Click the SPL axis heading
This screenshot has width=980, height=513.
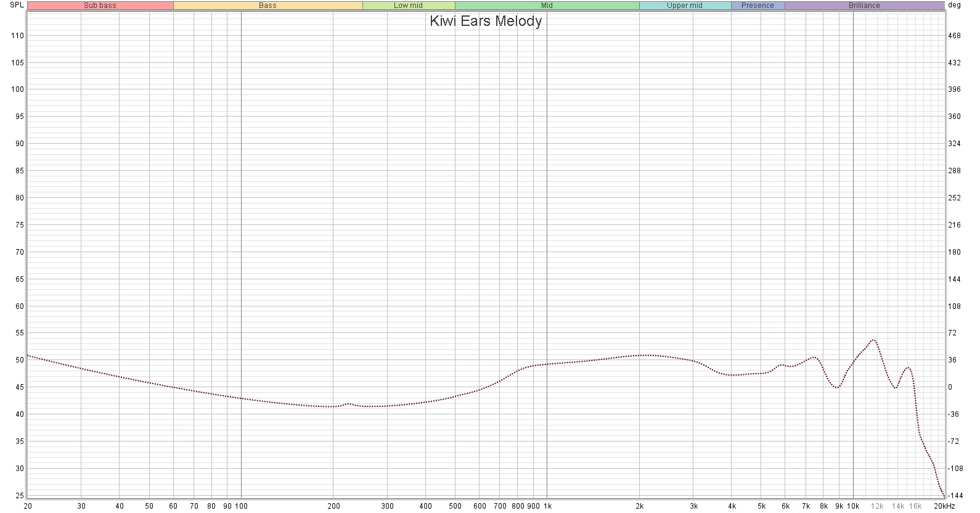coord(17,5)
